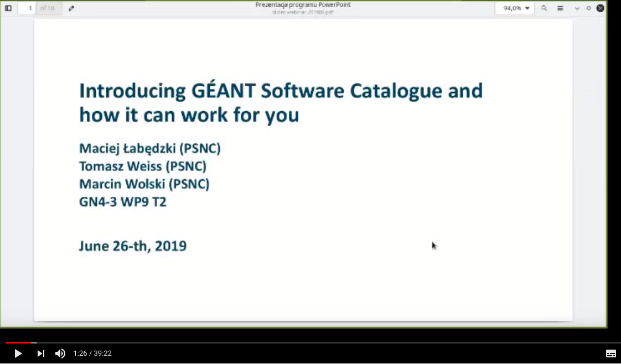Screen dimensions: 621x364
Task: Click the author name 'Tomasz Weiss (PSNC)'
Action: click(x=143, y=166)
